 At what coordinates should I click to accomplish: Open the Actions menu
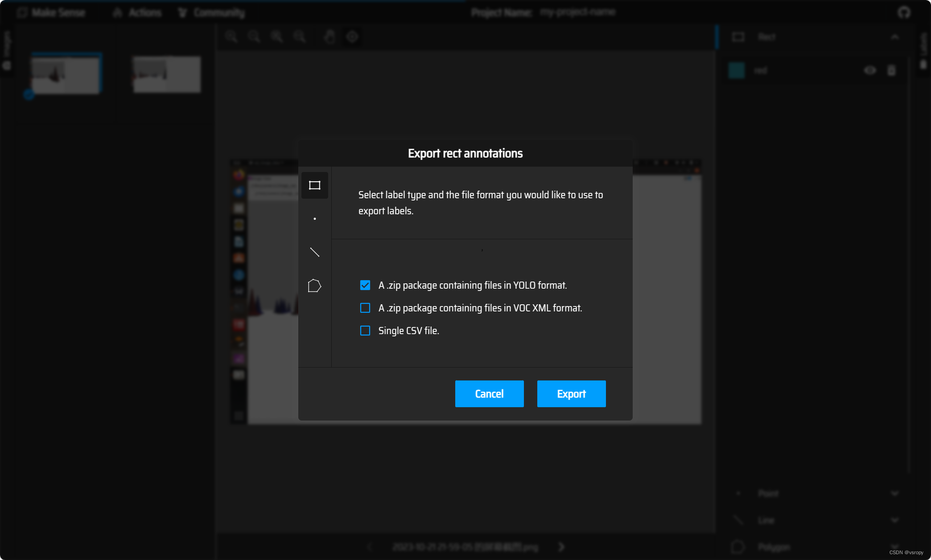pos(138,12)
